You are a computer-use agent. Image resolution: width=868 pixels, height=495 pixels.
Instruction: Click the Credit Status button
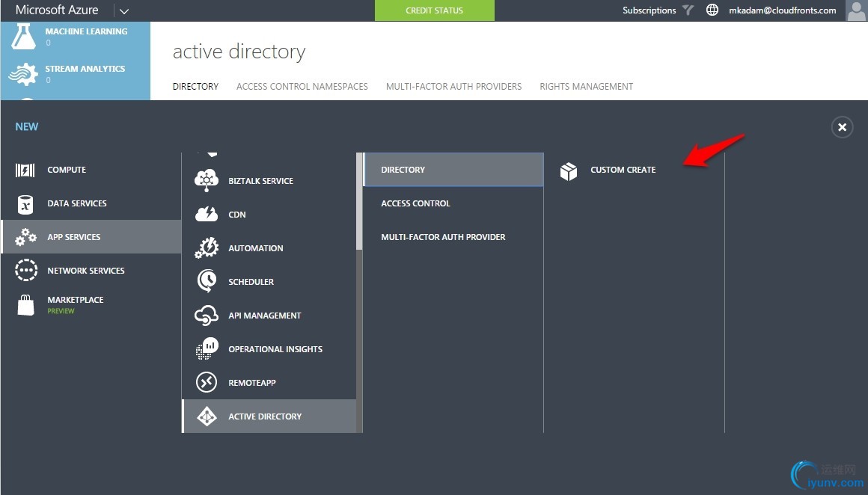pyautogui.click(x=435, y=10)
